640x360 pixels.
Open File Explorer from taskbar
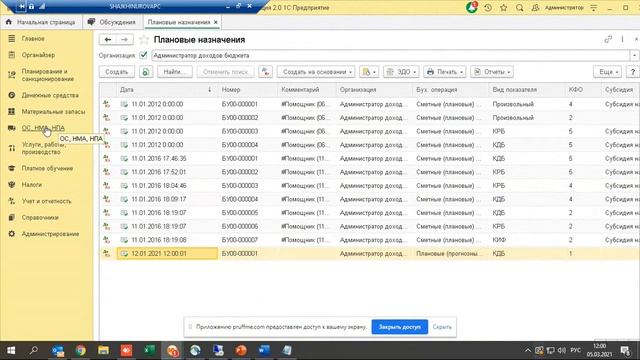[103, 350]
